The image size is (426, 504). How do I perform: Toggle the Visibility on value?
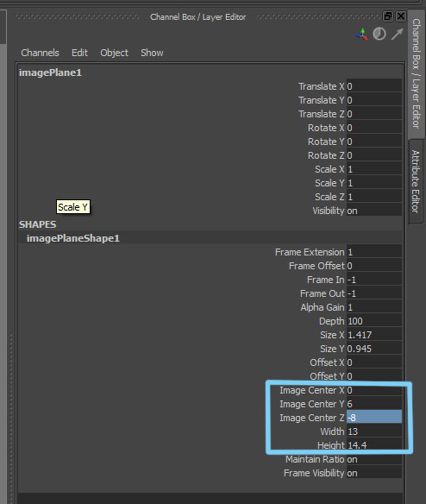(374, 211)
